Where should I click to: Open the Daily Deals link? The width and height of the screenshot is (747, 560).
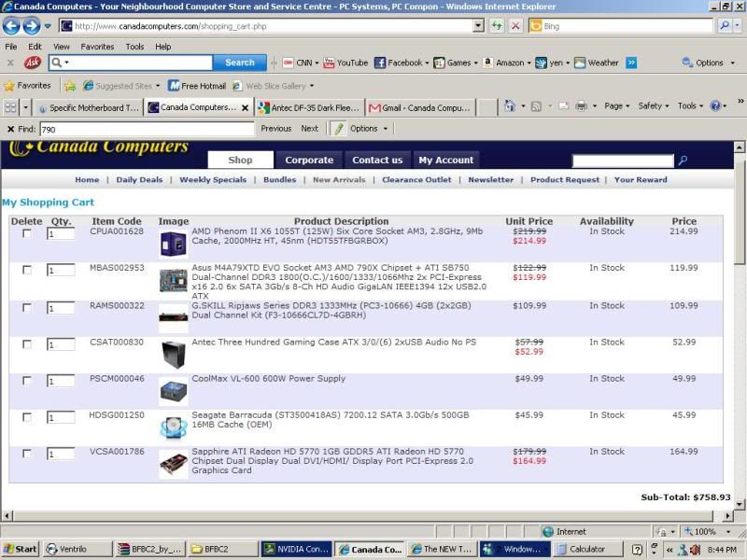(x=139, y=179)
